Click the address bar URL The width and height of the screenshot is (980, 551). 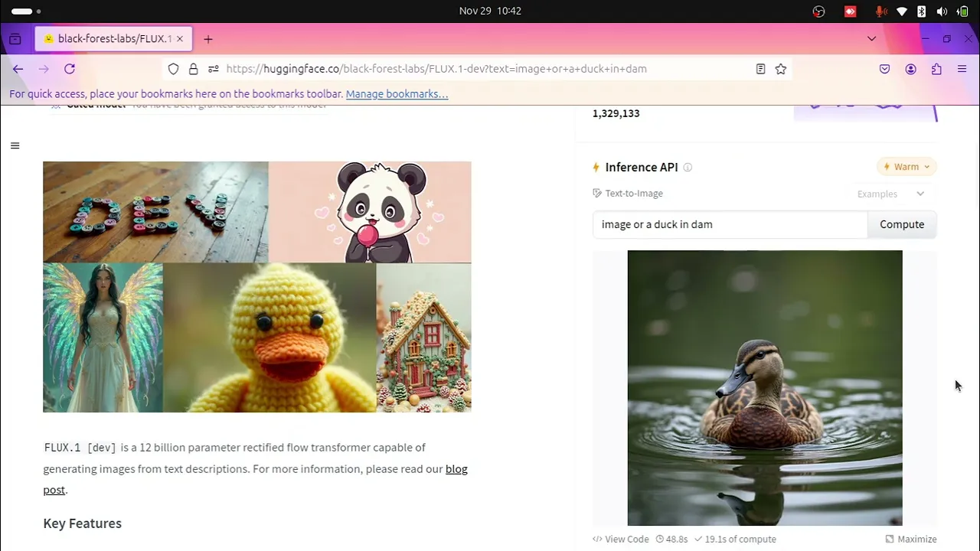point(436,69)
